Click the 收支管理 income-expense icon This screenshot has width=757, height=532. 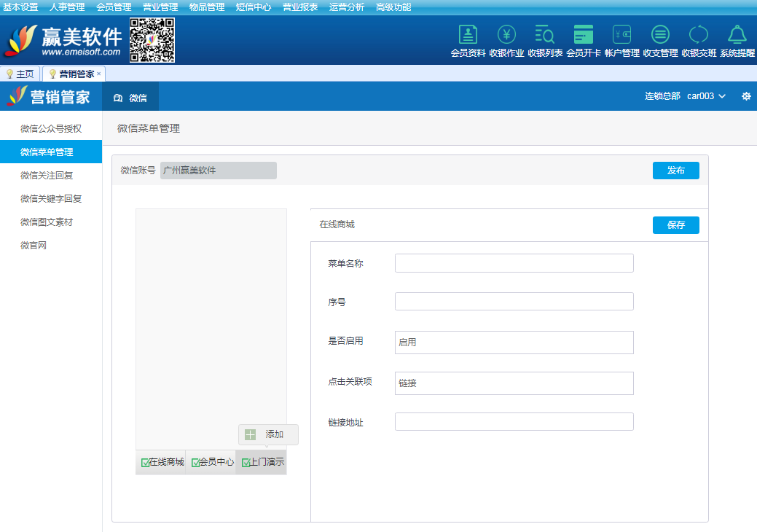point(660,35)
